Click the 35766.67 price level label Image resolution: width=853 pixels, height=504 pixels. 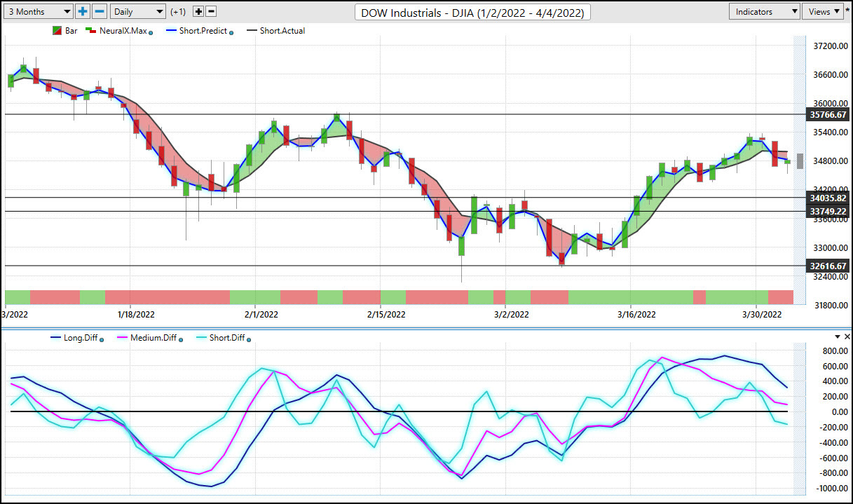[x=828, y=114]
